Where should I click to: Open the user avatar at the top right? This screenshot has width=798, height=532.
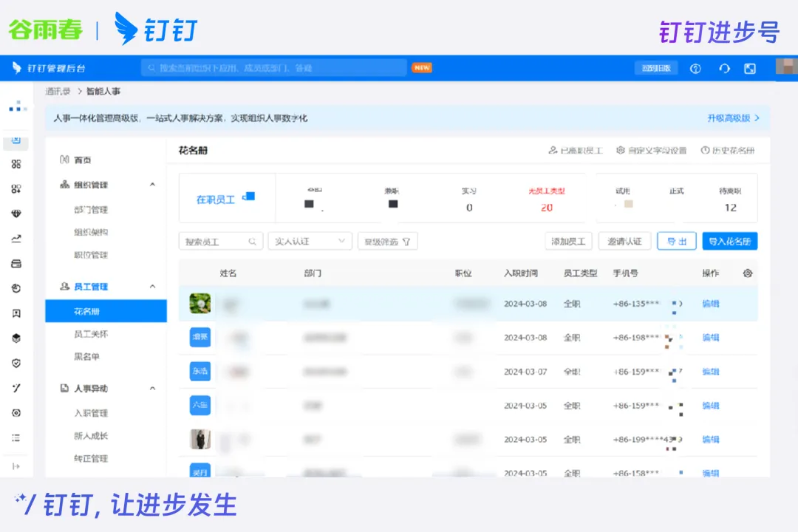[x=786, y=67]
